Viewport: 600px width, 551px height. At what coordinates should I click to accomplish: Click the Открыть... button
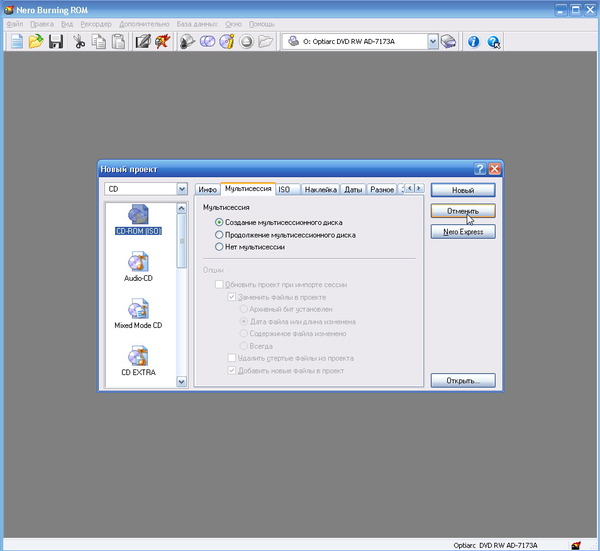coord(463,381)
